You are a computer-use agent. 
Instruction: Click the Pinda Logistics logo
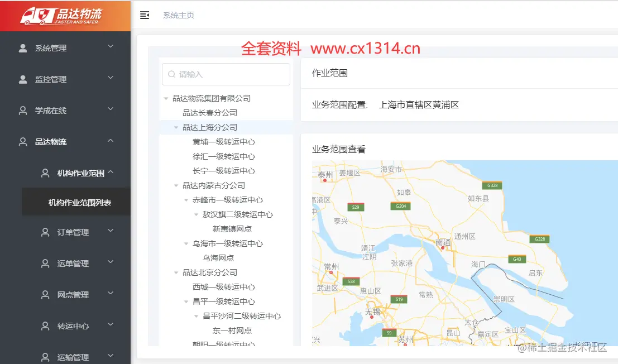[61, 16]
